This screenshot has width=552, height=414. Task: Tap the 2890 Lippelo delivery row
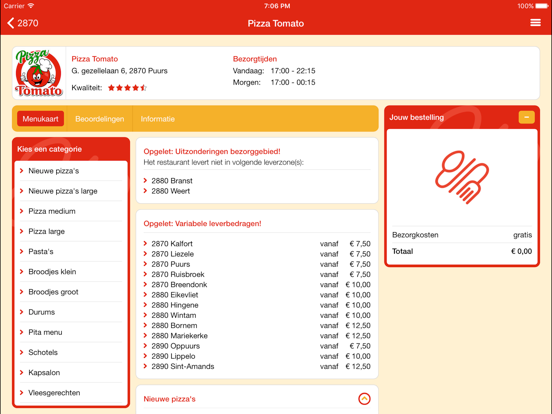[x=257, y=356]
